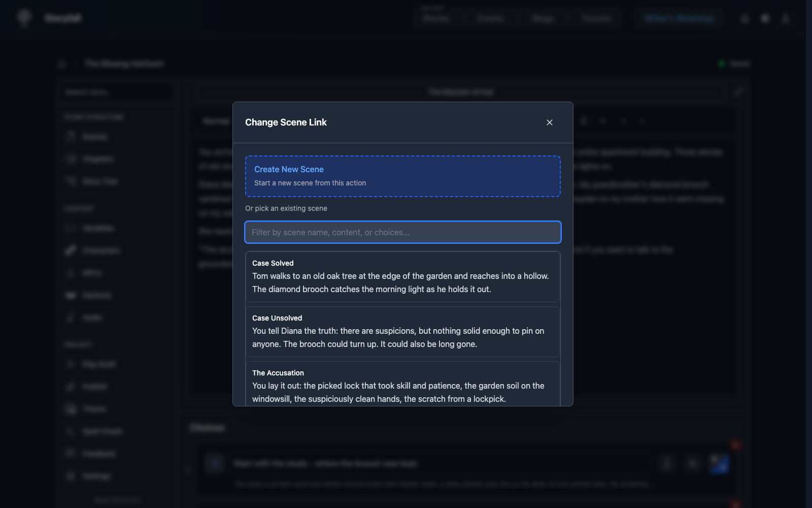Open Writer's Workshop
Image resolution: width=812 pixels, height=508 pixels.
coord(679,18)
